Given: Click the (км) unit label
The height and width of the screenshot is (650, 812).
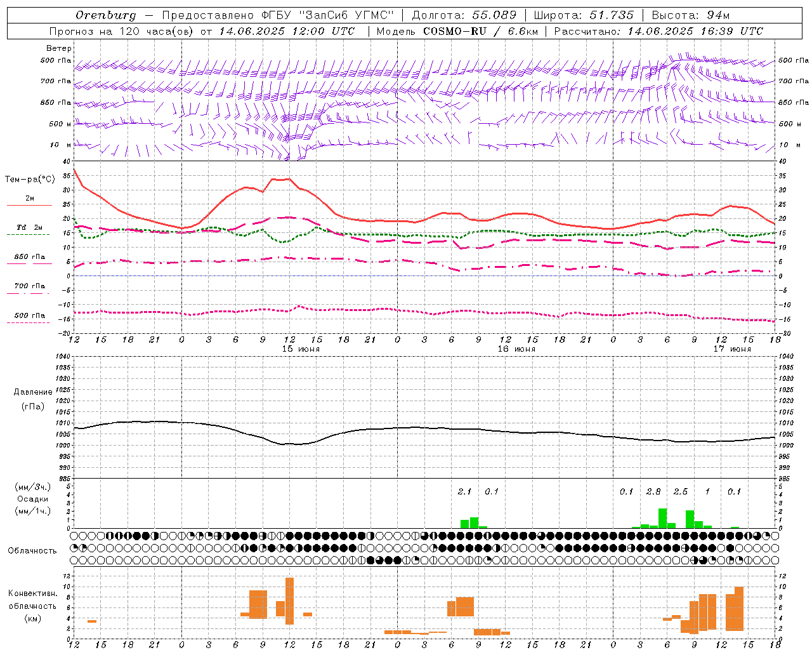Looking at the screenshot, I should (33, 618).
